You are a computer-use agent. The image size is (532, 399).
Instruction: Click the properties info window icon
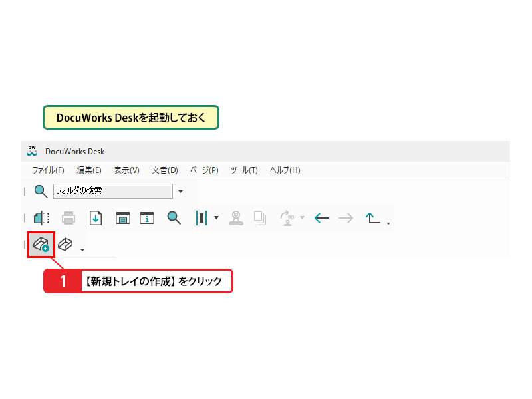pyautogui.click(x=147, y=218)
